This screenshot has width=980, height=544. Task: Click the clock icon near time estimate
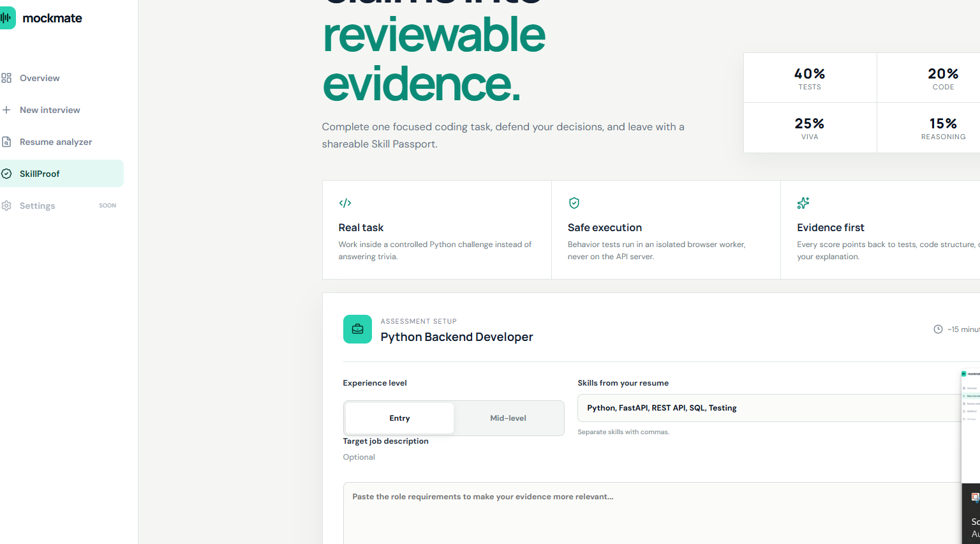point(938,329)
